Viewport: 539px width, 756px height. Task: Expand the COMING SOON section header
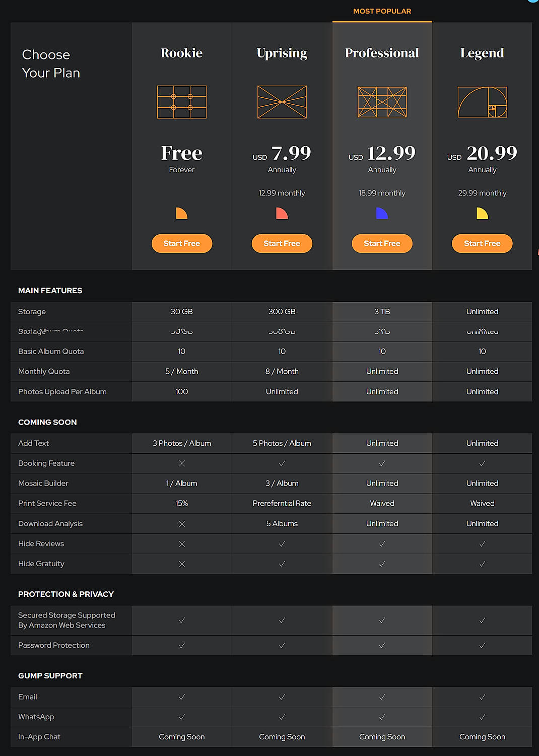47,422
